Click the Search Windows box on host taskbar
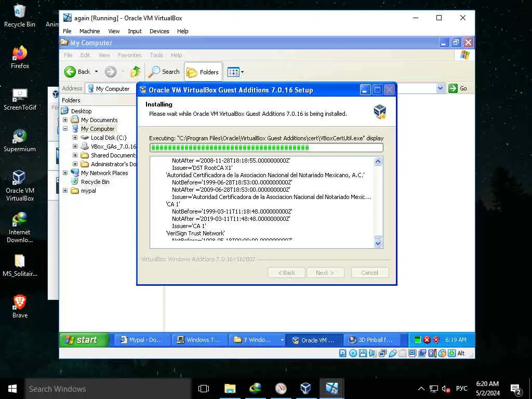 point(108,389)
